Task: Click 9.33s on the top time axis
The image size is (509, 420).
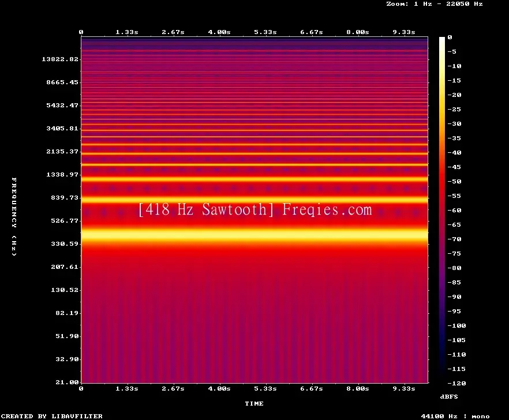Action: click(x=404, y=32)
